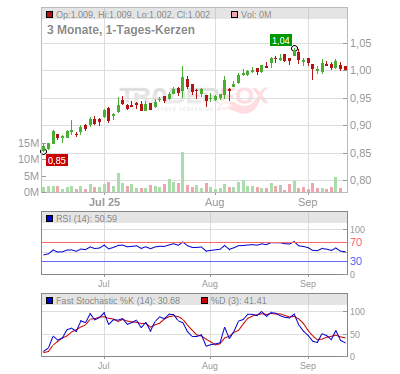The image size is (400, 374).
Task: Click the %D (3): 41.41 label
Action: pos(239,301)
